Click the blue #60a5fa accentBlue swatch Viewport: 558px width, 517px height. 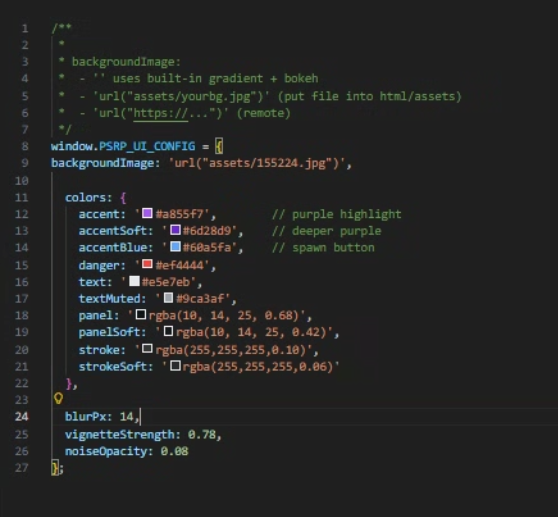pos(175,247)
